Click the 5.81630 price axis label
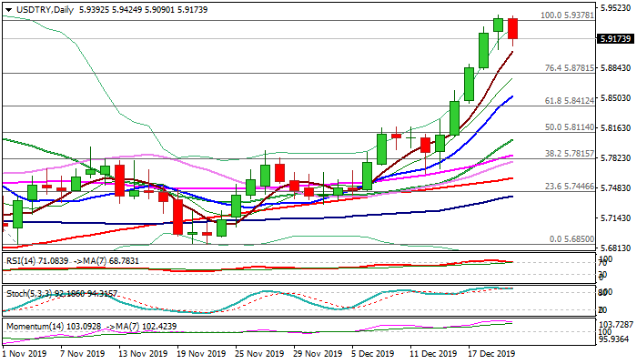637x364 pixels. (x=616, y=128)
